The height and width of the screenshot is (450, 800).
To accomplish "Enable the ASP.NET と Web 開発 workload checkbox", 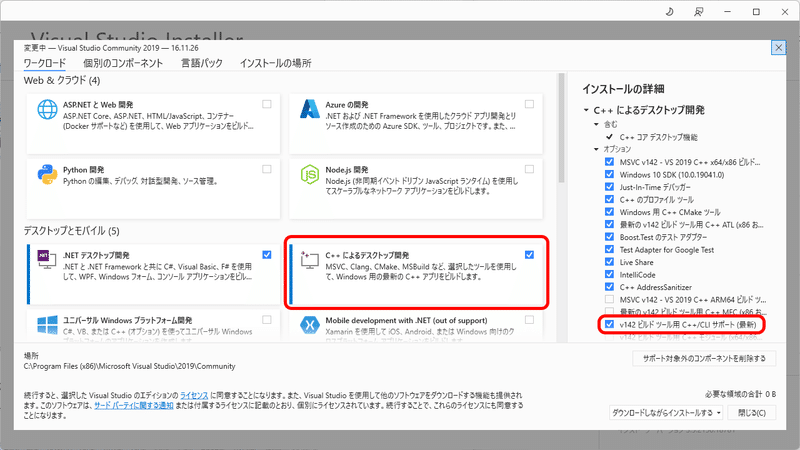I will pyautogui.click(x=267, y=104).
